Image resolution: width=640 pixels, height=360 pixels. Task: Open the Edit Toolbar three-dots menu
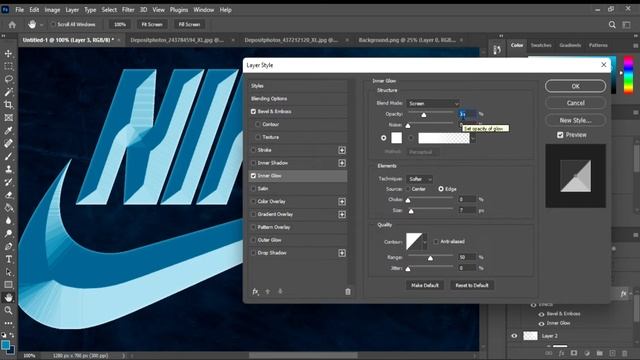[x=8, y=323]
